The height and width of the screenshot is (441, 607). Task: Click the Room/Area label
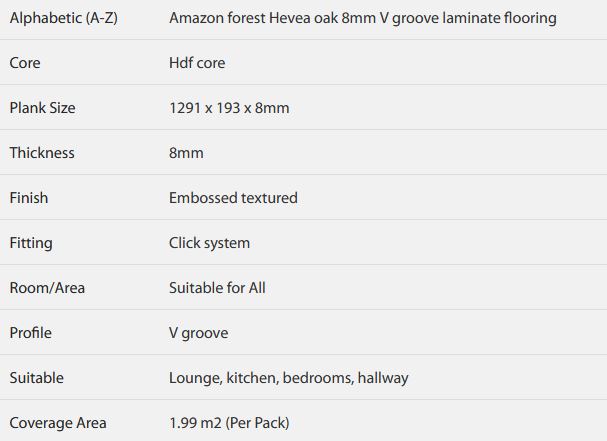(47, 288)
